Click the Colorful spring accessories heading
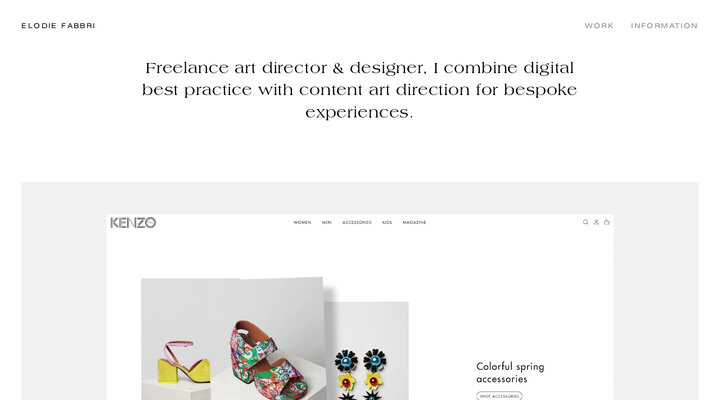This screenshot has height=400, width=720. pyautogui.click(x=510, y=372)
